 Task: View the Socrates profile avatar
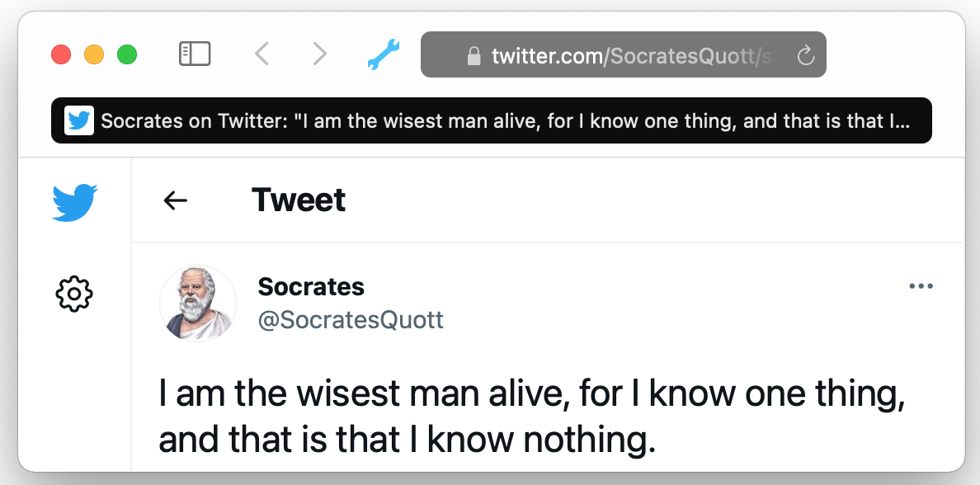pyautogui.click(x=198, y=304)
